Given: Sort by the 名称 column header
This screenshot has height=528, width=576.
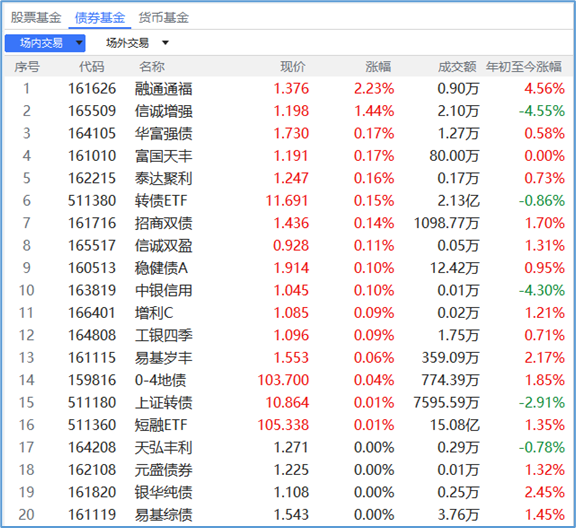Looking at the screenshot, I should click(x=152, y=67).
